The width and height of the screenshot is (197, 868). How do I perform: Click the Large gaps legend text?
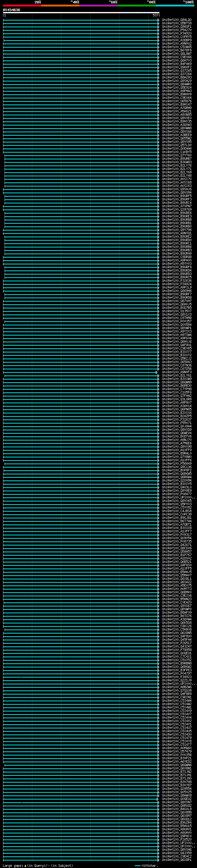38,865
